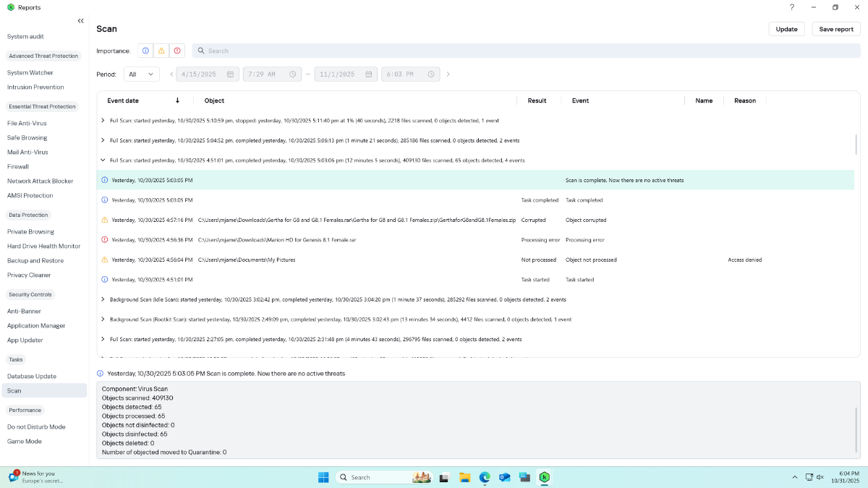Open the Intrusion Prevention report
This screenshot has height=488, width=868.
[x=35, y=87]
